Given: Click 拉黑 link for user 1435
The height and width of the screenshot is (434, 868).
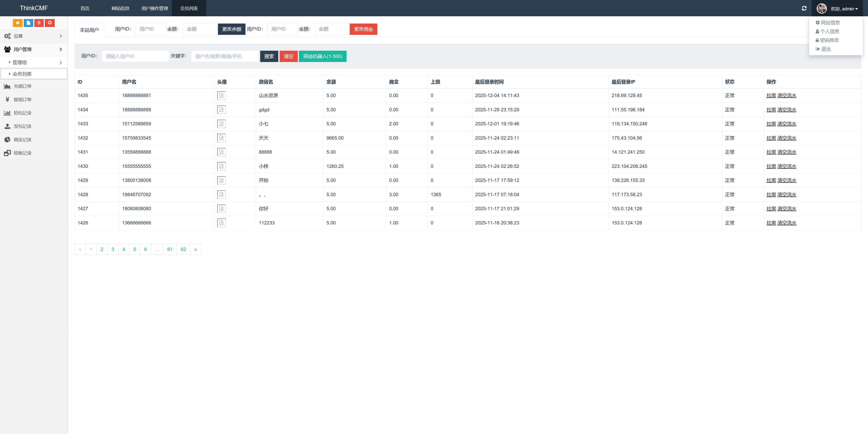Looking at the screenshot, I should [x=771, y=95].
